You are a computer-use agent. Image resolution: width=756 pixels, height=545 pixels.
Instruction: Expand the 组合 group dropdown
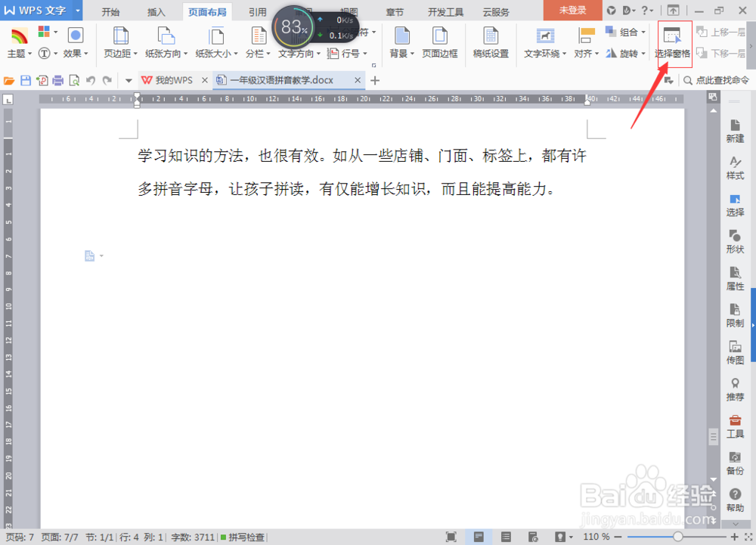coord(643,33)
